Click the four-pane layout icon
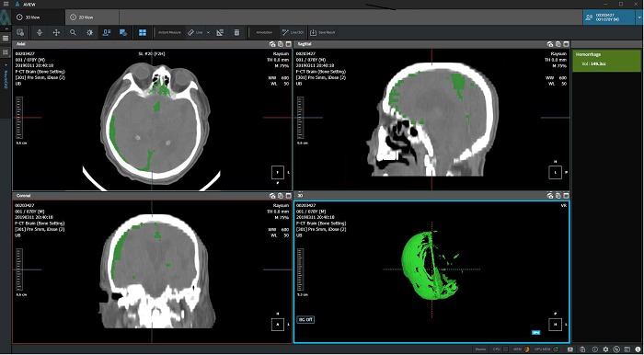Viewport: 644px width, 355px height. click(x=143, y=32)
